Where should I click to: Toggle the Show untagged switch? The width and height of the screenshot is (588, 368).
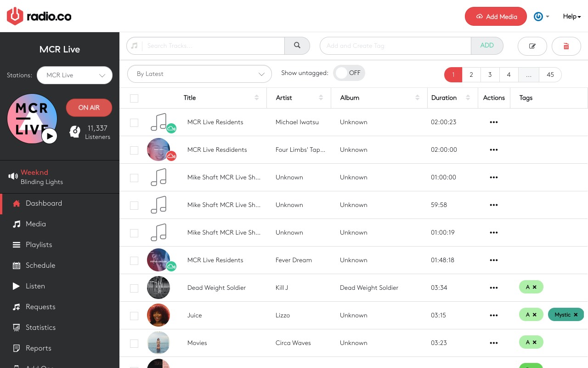(349, 73)
